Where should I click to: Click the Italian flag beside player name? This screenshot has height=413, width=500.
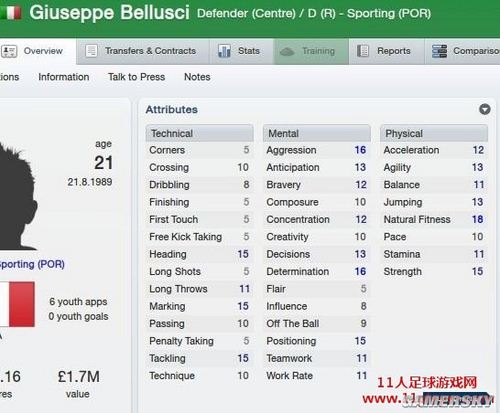click(11, 13)
